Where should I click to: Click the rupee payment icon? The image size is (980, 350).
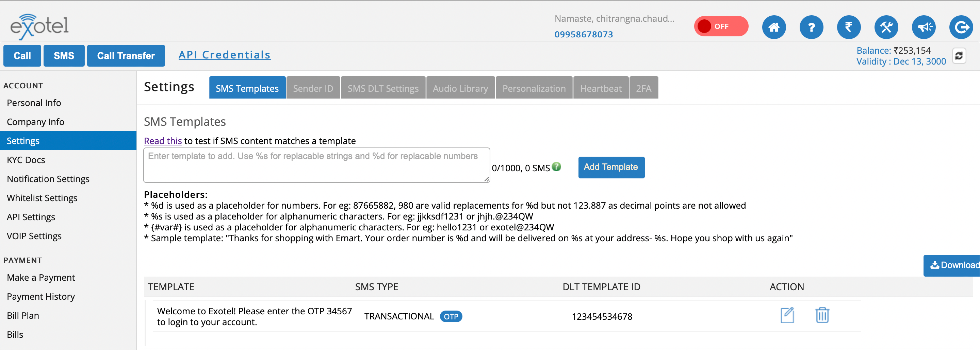(849, 27)
